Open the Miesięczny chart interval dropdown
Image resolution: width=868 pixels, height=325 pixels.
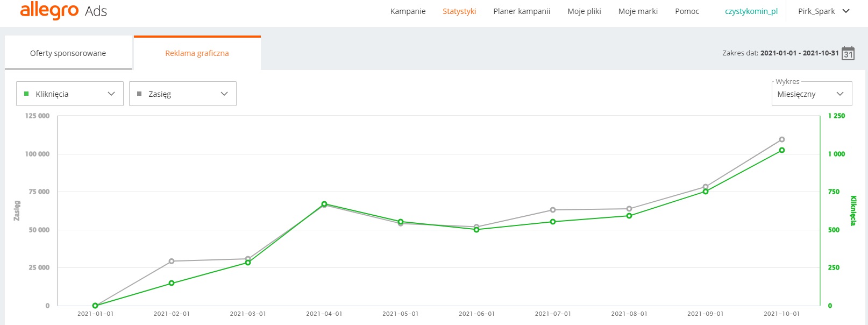[812, 94]
